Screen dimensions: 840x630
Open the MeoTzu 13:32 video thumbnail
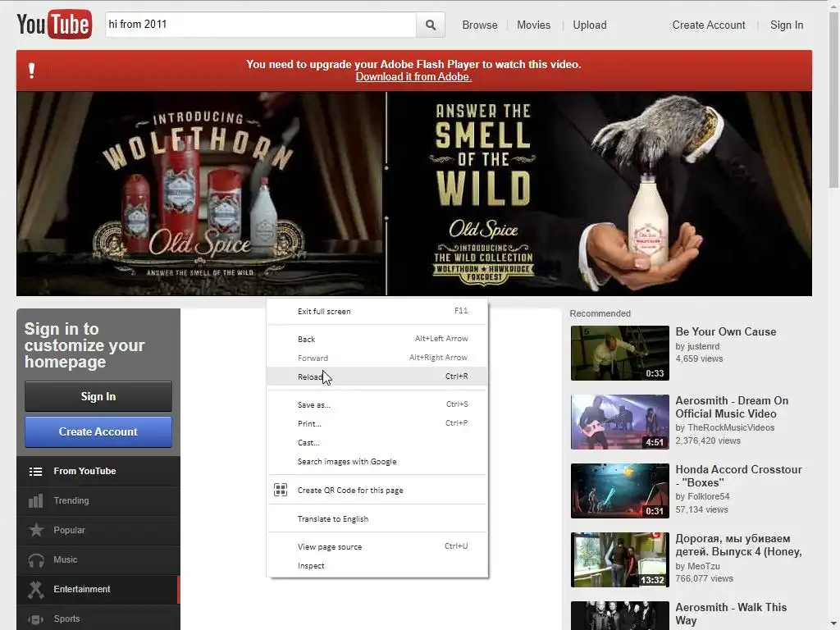(x=620, y=559)
